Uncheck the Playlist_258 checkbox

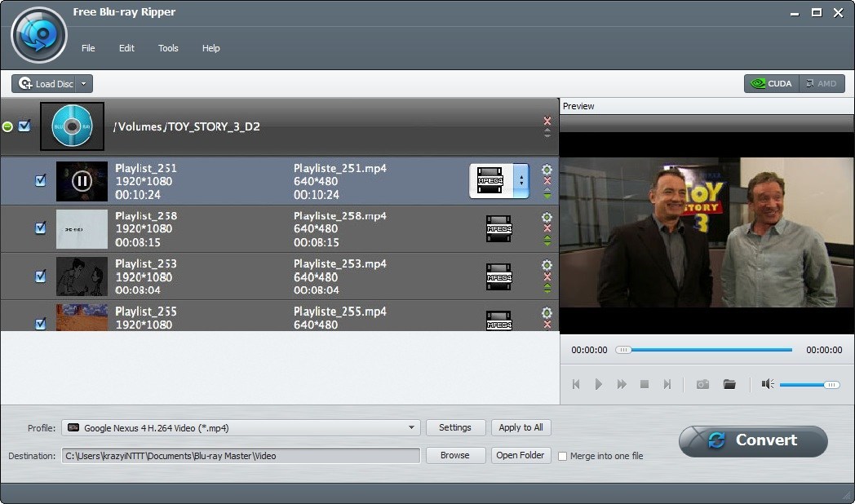tap(41, 228)
